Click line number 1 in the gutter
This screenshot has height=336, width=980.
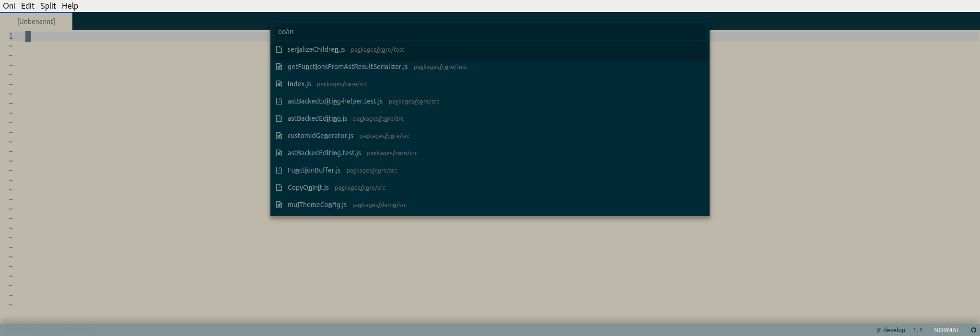pyautogui.click(x=11, y=36)
